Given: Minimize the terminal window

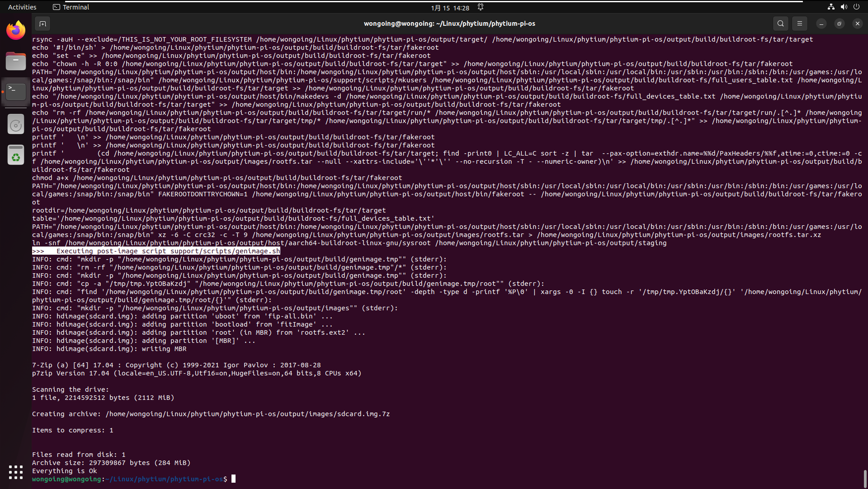Looking at the screenshot, I should [821, 24].
